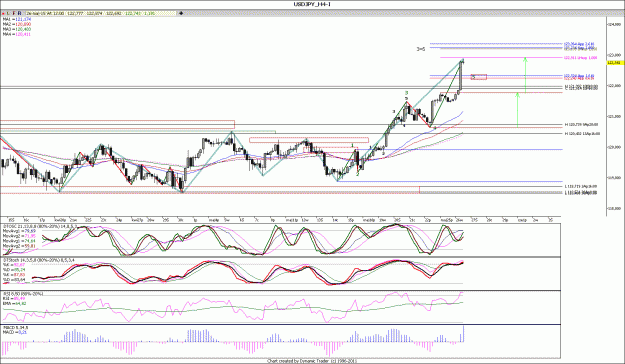Screen dimensions: 625x364
Task: Click the magenta price projection label at the top
Action: click(x=580, y=58)
